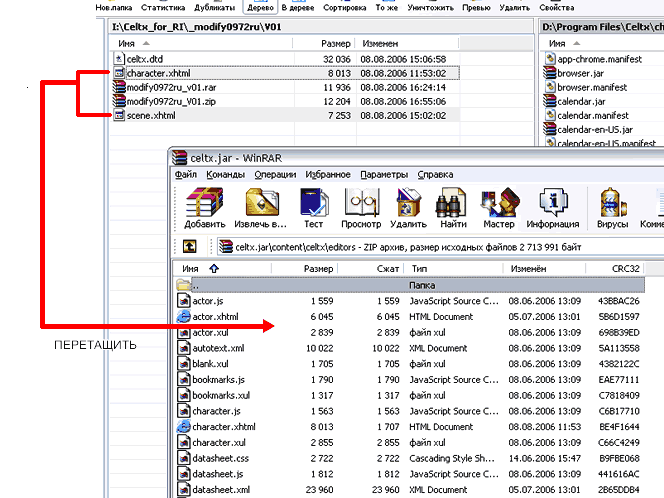
Task: Sort left panel by Имя column header
Action: (201, 43)
